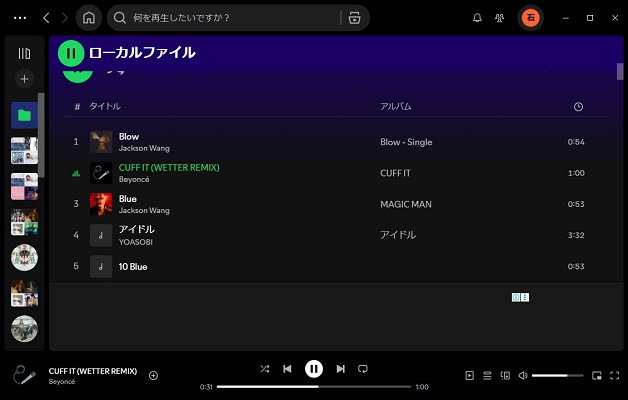Click the sidebar library scrollbar
This screenshot has width=628, height=400.
coord(41,135)
